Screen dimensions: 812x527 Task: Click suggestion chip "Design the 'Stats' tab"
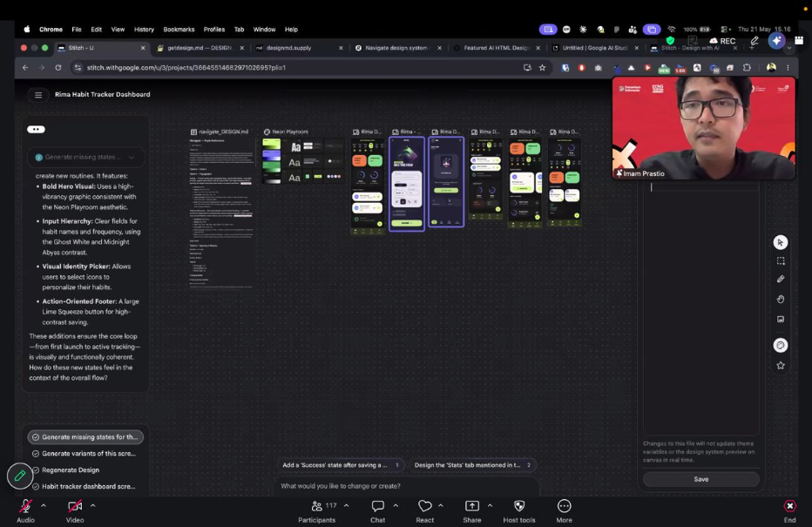pos(472,465)
